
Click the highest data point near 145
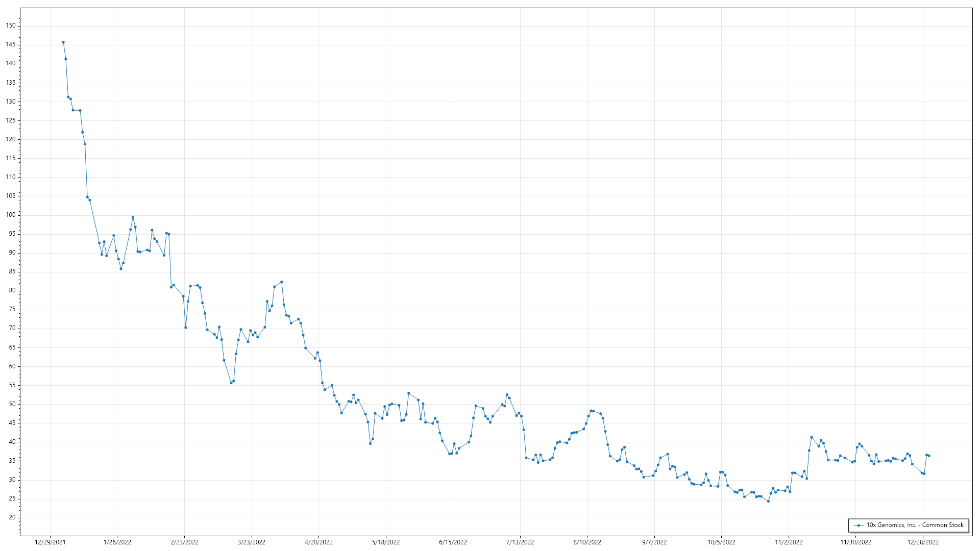(x=63, y=42)
